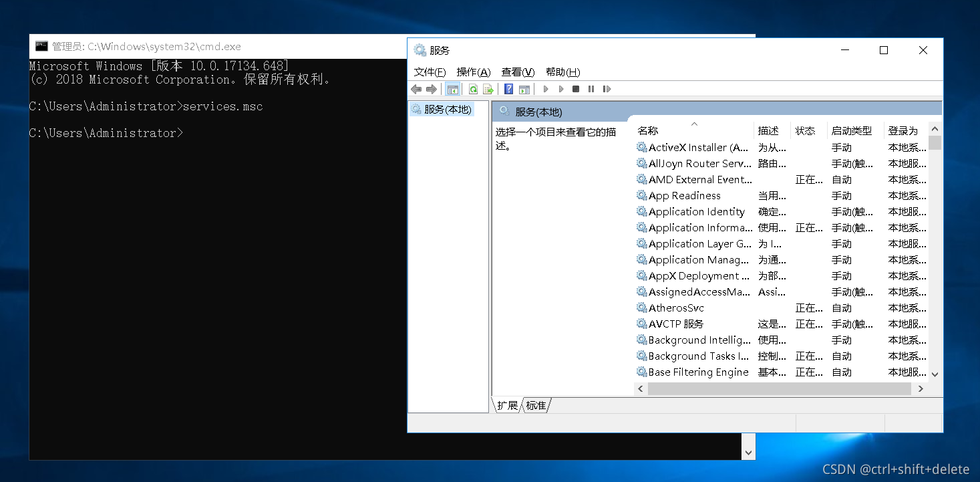The image size is (980, 482).
Task: Click the gear icon beside AppX Deployment
Action: pyautogui.click(x=642, y=275)
